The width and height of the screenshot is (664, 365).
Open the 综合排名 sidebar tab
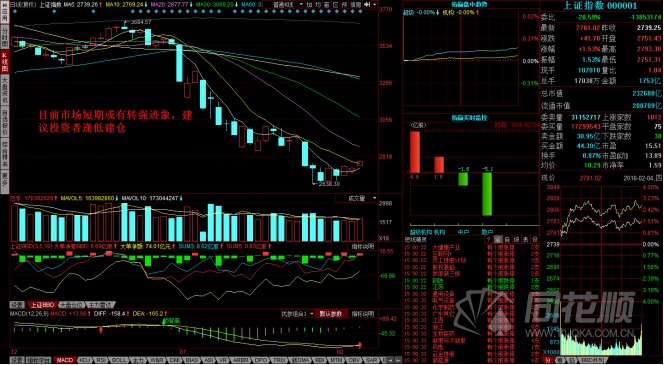click(x=5, y=153)
